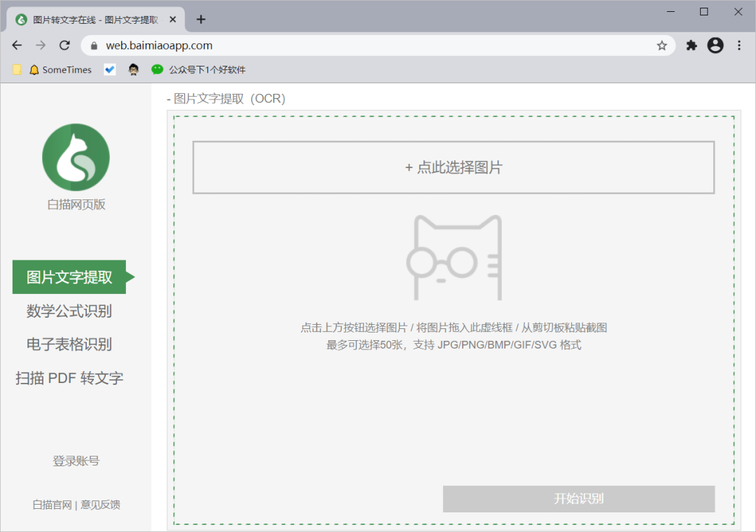Click the browser back arrow

click(17, 45)
